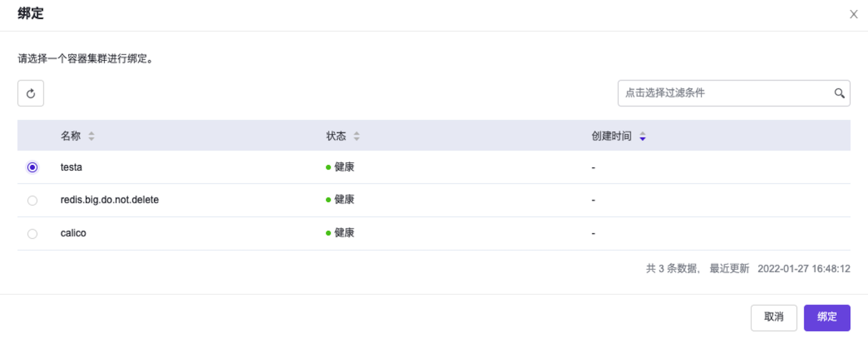Click the redis.big.do.not.delete cluster name

pyautogui.click(x=109, y=200)
